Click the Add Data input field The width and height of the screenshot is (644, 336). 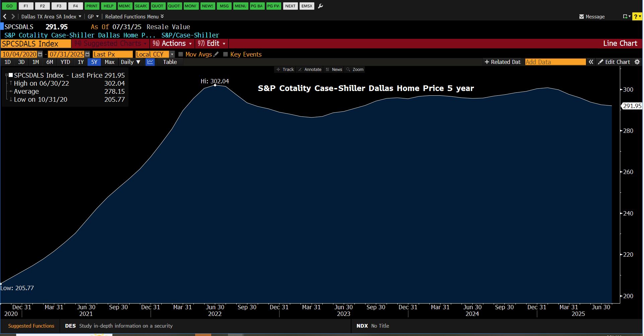pos(555,62)
